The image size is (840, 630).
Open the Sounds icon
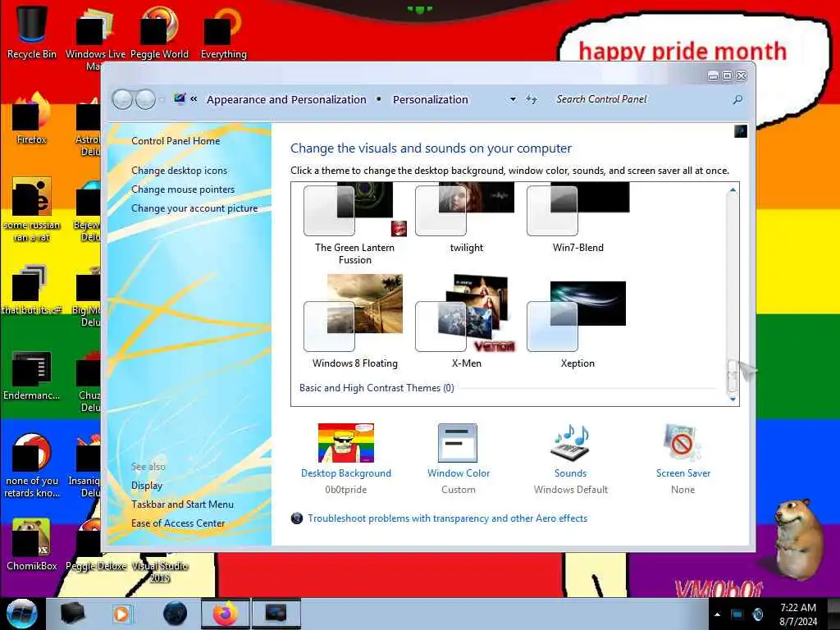571,443
